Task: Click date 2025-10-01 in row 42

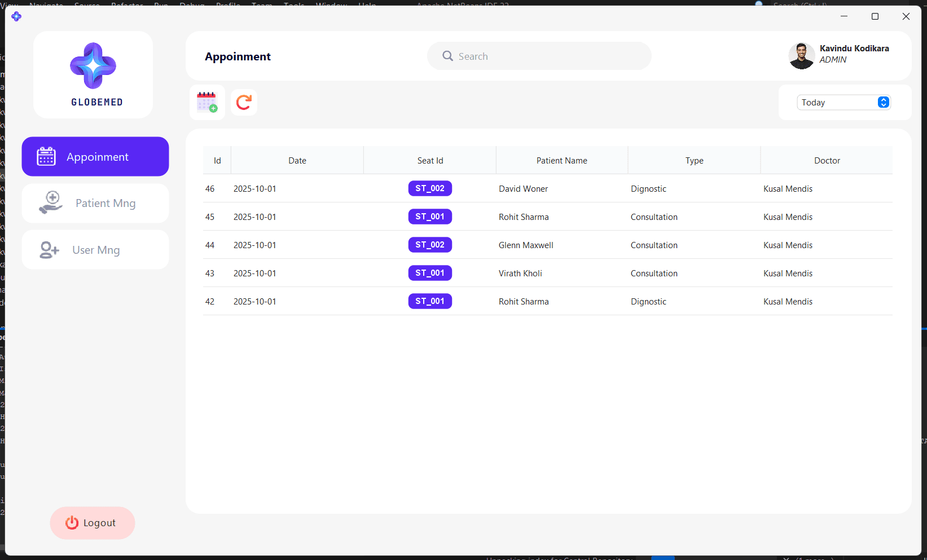Action: (x=255, y=302)
